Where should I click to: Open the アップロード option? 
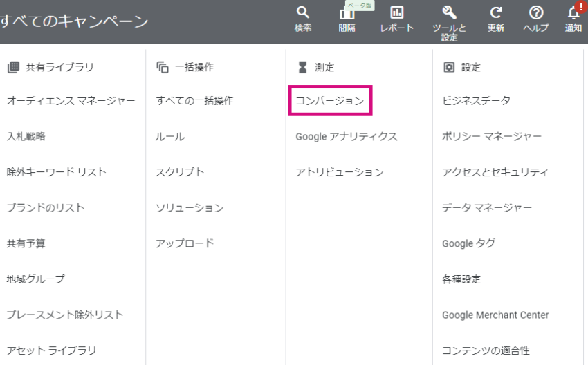pyautogui.click(x=185, y=243)
